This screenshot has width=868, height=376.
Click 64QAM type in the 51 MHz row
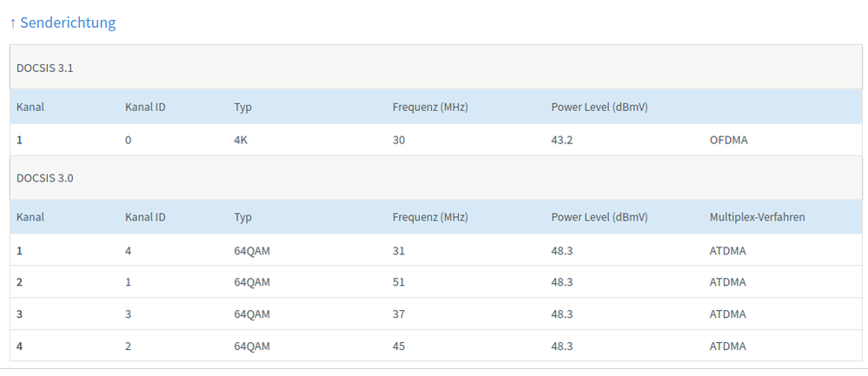pos(252,282)
